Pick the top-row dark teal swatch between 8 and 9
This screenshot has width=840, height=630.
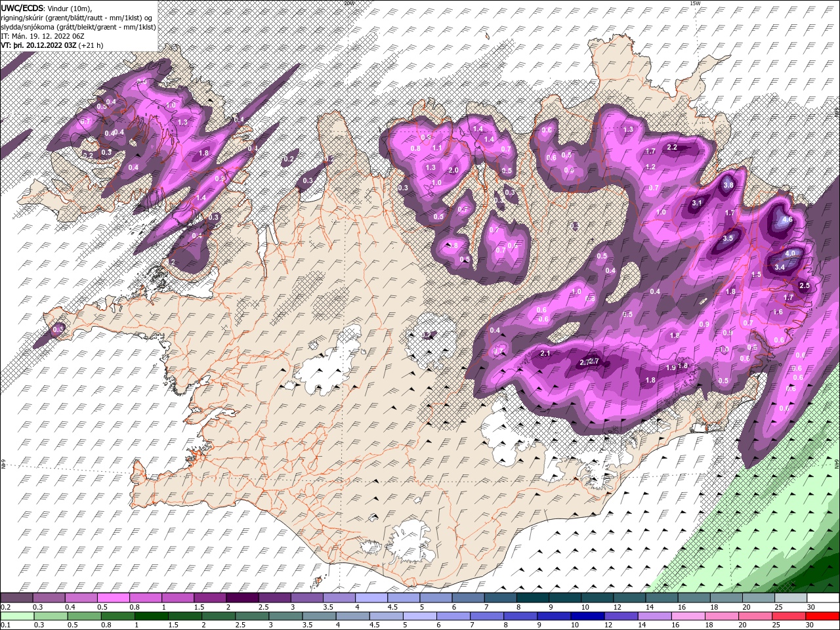coord(533,598)
